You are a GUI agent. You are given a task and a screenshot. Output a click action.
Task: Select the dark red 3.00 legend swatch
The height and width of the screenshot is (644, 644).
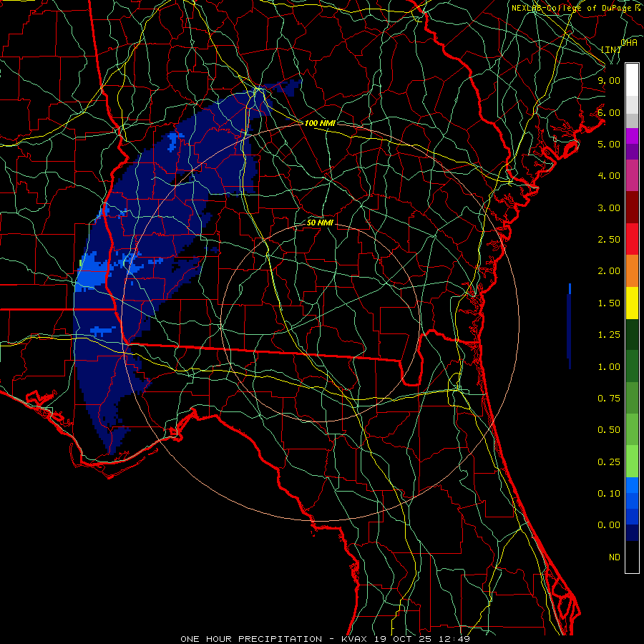632,208
